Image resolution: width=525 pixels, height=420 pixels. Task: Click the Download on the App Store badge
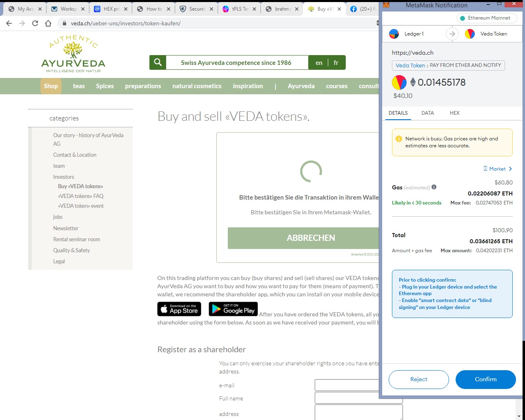coord(179,309)
